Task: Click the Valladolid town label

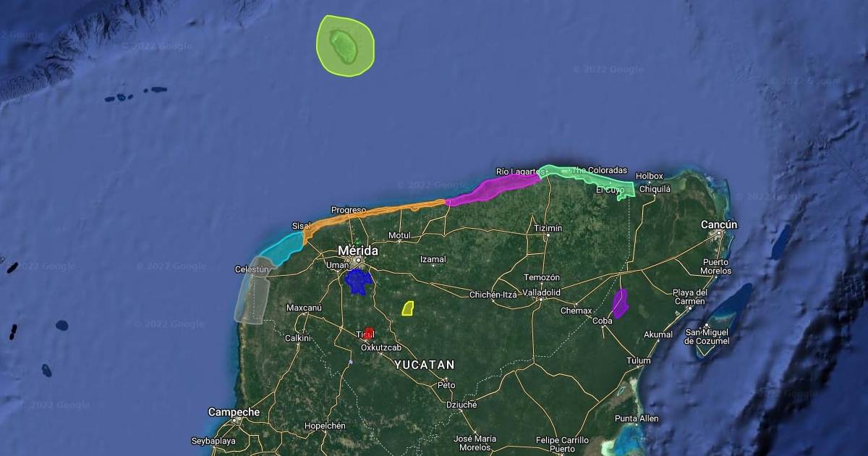Action: pyautogui.click(x=542, y=292)
